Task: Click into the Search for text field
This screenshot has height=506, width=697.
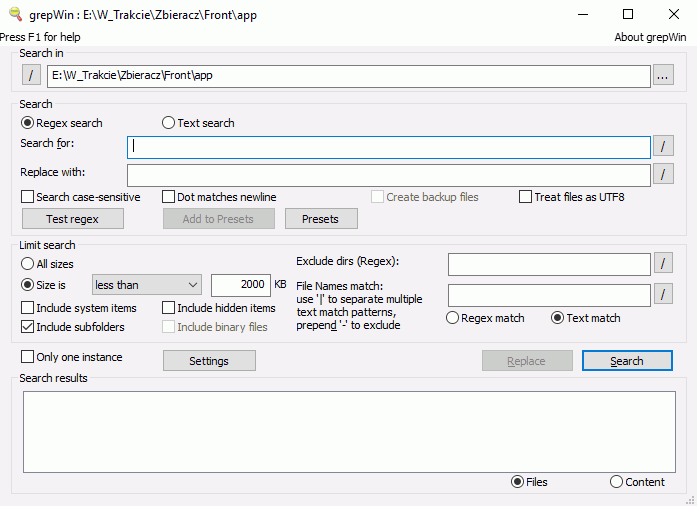Action: [x=388, y=147]
